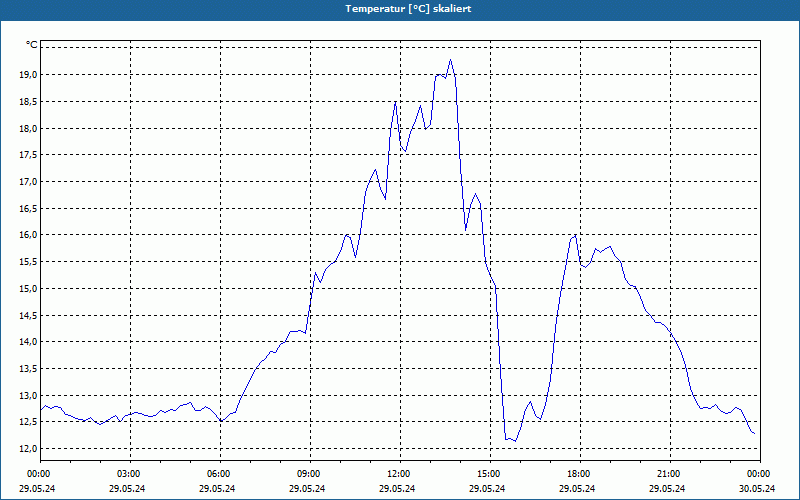The width and height of the screenshot is (800, 500).
Task: Click the 30.05.24 date label
Action: (x=758, y=489)
